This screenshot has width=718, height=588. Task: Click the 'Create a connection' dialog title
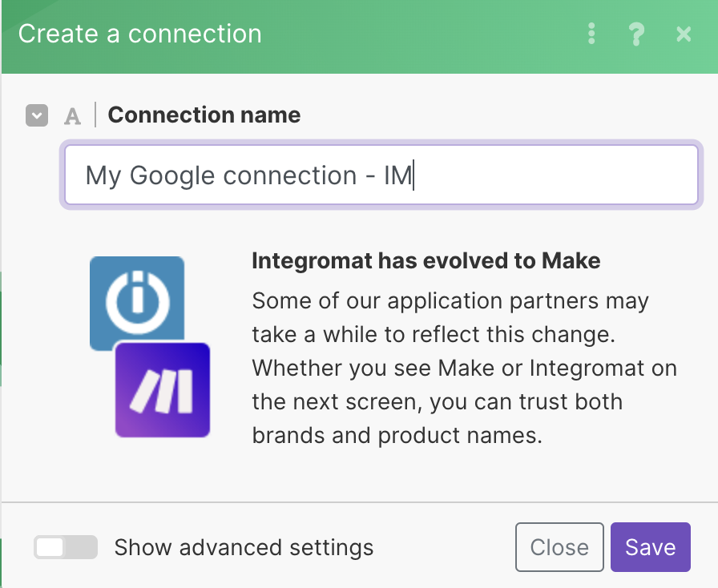point(139,34)
